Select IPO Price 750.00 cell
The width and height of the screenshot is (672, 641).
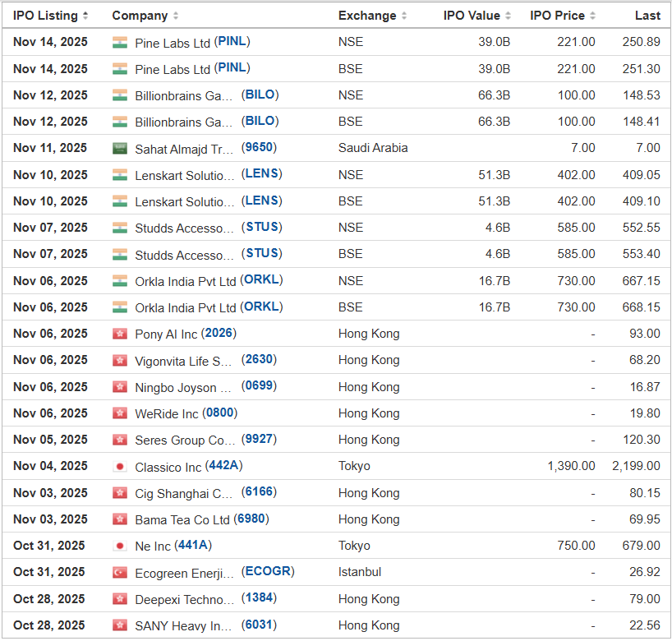576,546
